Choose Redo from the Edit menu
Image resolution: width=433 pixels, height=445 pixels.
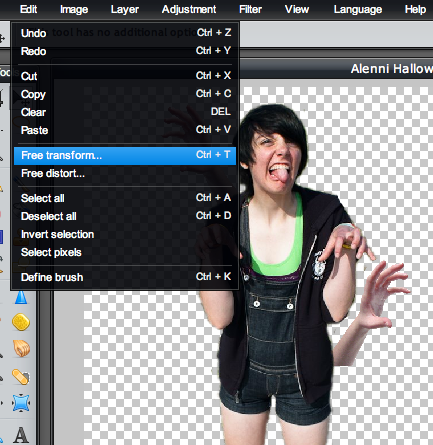pyautogui.click(x=125, y=51)
